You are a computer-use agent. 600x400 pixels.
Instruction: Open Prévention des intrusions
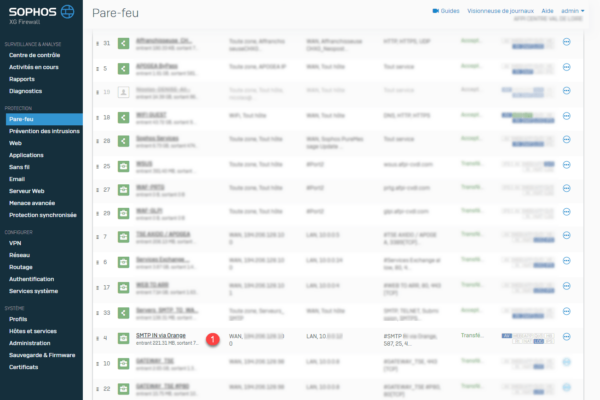tap(44, 131)
